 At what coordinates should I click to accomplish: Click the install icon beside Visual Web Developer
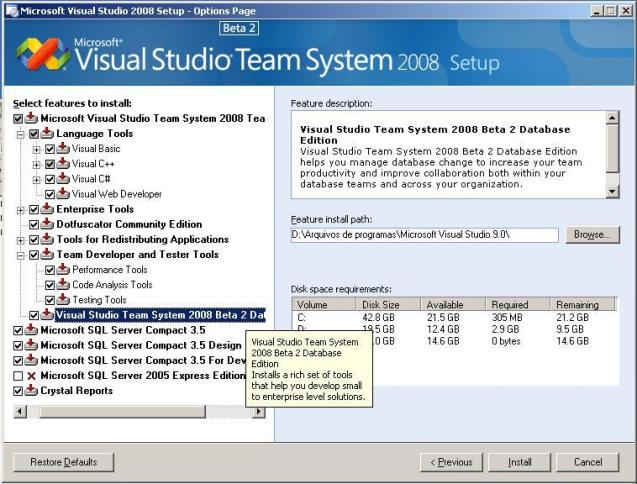click(63, 194)
